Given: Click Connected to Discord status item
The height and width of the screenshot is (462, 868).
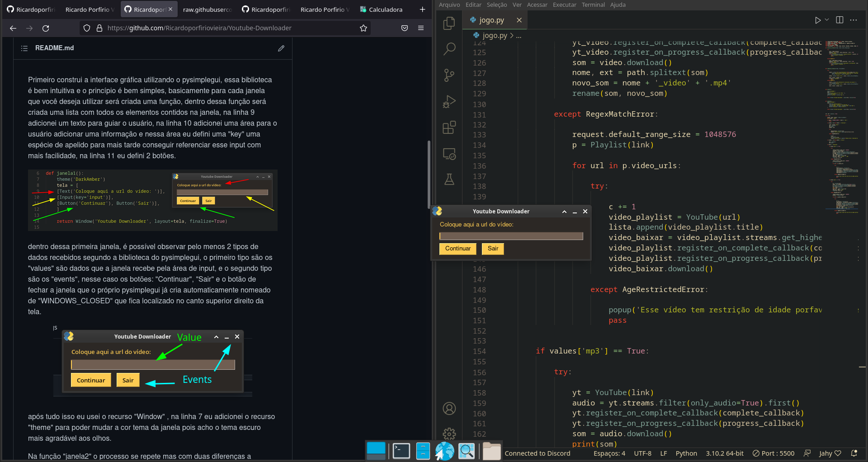Looking at the screenshot, I should coord(537,453).
